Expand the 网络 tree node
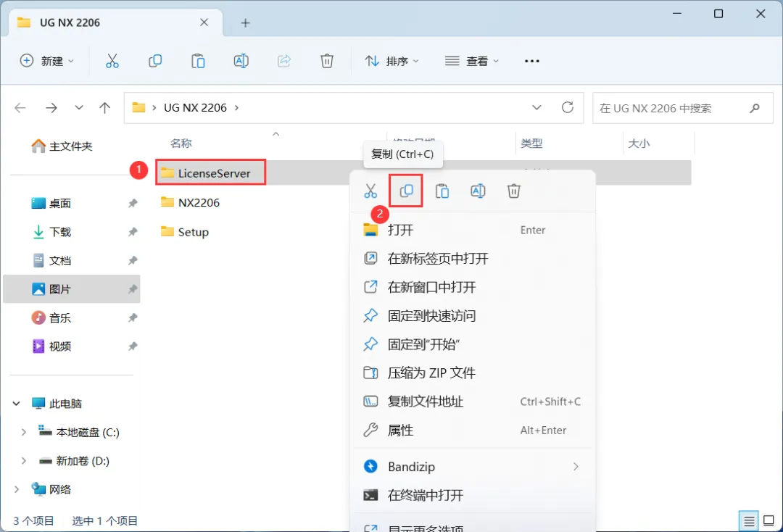This screenshot has width=783, height=532. [16, 489]
